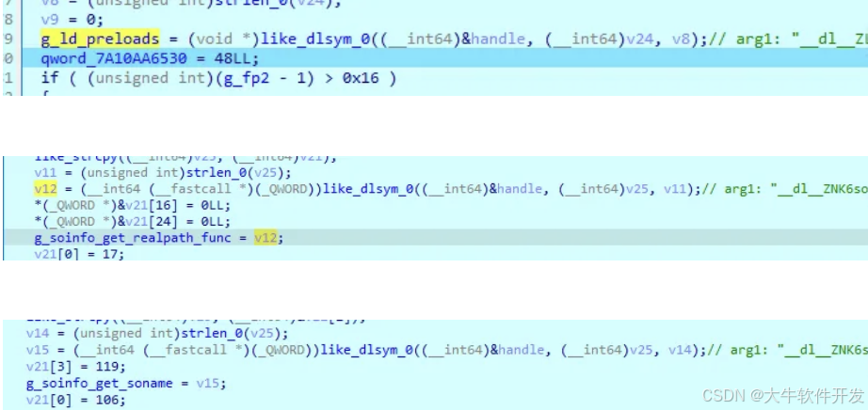Click the line 'v11 = (unsigned int)strlen_0(v25);'

pos(162,173)
